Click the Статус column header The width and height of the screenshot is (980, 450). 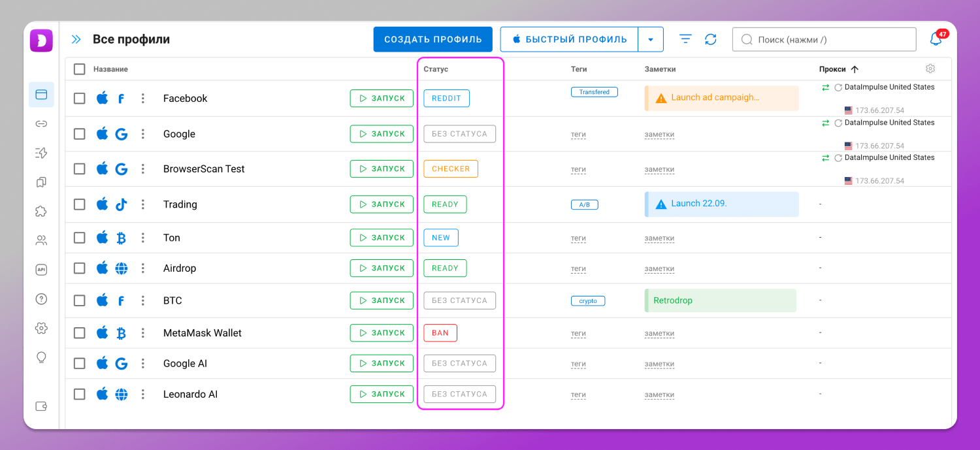pyautogui.click(x=436, y=69)
